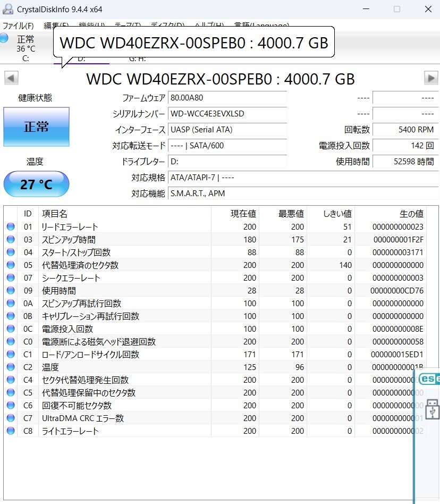Image resolution: width=440 pixels, height=504 pixels.
Task: Click the status circle for UltraDMA CRC エラー数
Action: (11, 418)
